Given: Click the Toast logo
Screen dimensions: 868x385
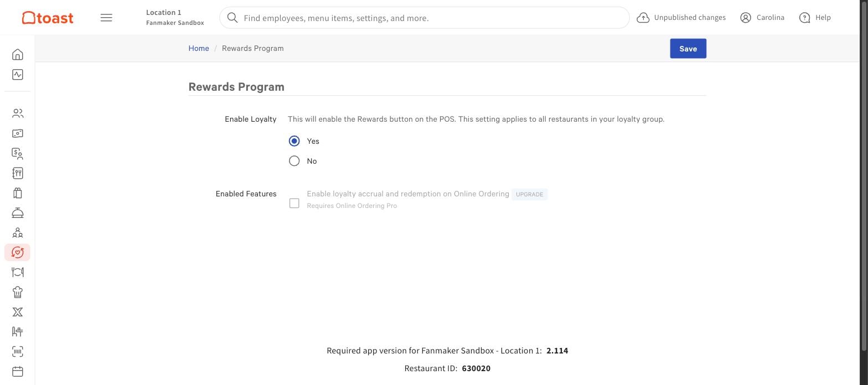Looking at the screenshot, I should point(48,18).
